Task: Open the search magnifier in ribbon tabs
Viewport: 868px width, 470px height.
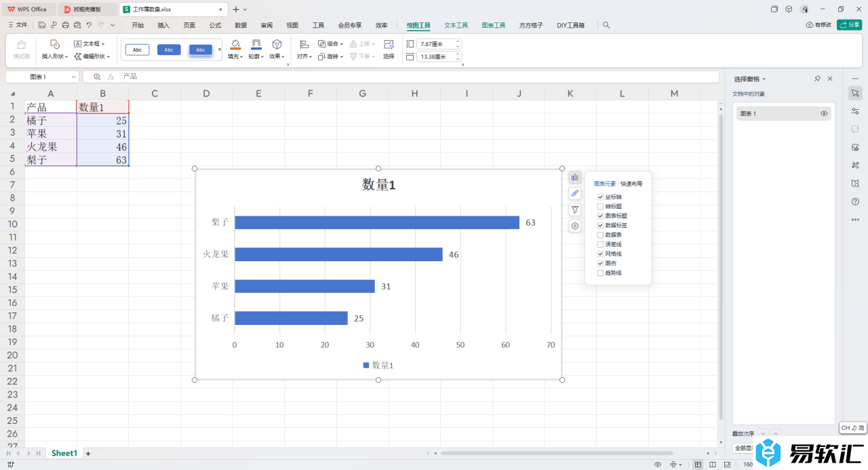Action: [x=606, y=25]
